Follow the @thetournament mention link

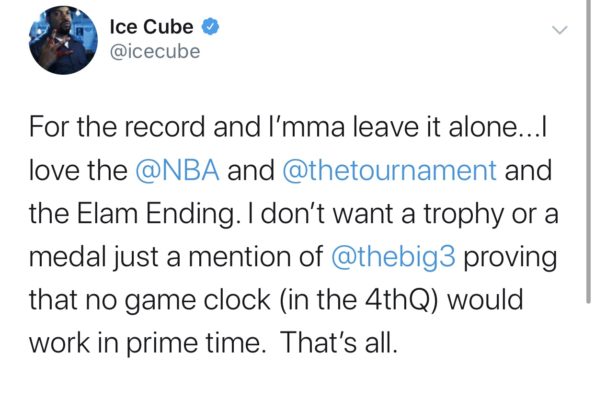pos(389,170)
